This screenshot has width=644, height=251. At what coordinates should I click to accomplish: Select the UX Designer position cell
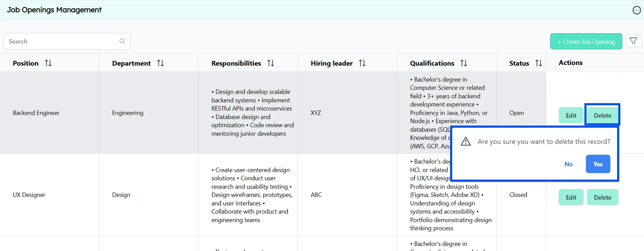tap(29, 195)
